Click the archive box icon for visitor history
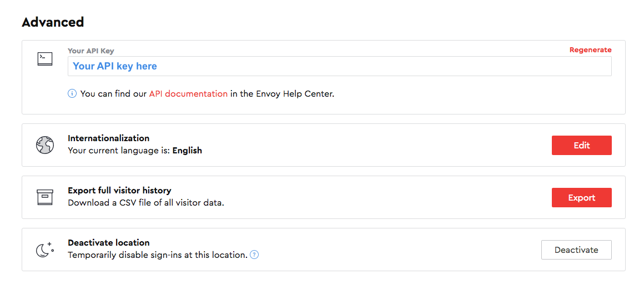The image size is (644, 289). point(45,197)
